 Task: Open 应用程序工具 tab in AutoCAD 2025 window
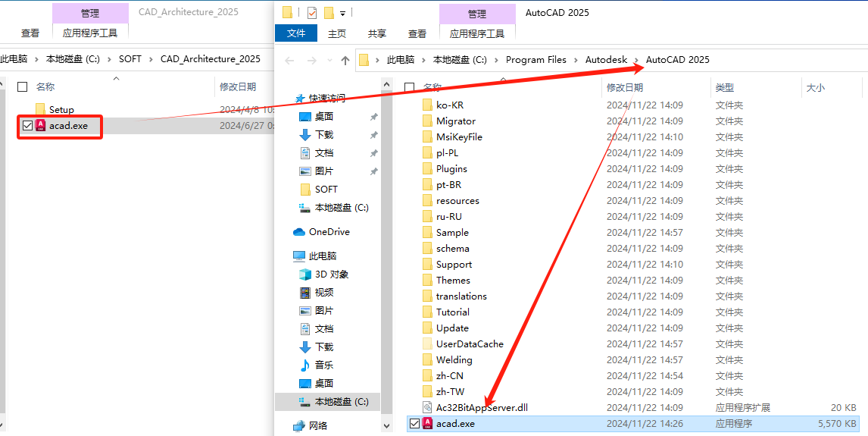[477, 33]
